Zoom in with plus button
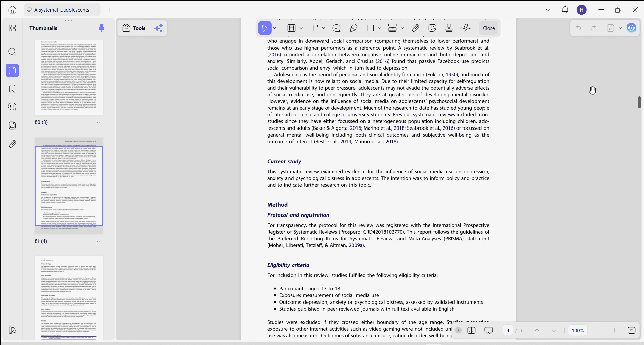This screenshot has width=644, height=345. click(615, 330)
